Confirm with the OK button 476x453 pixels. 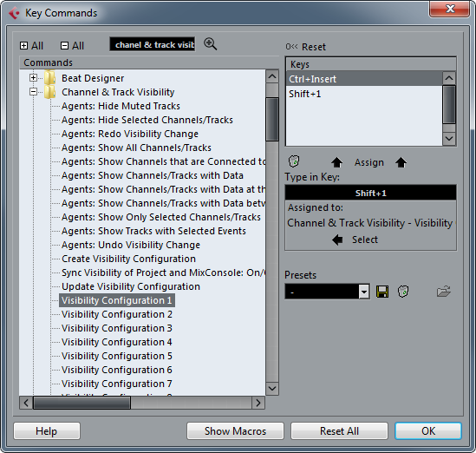(x=428, y=430)
